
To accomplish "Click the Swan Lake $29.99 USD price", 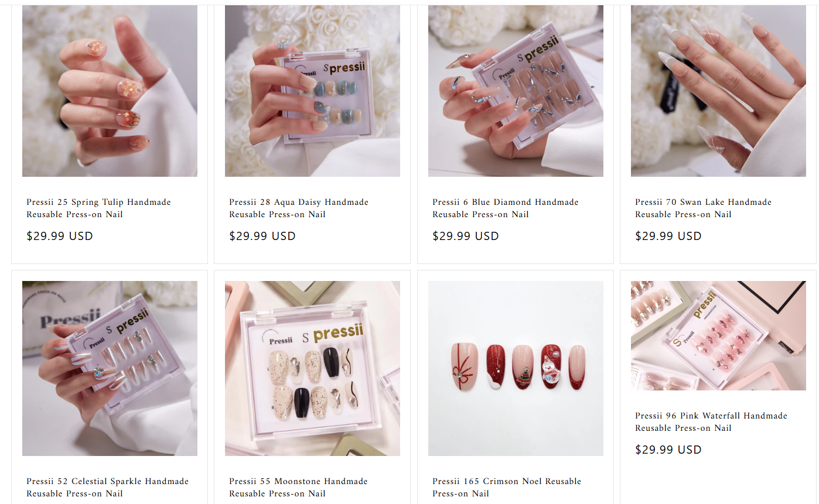I will pos(668,236).
